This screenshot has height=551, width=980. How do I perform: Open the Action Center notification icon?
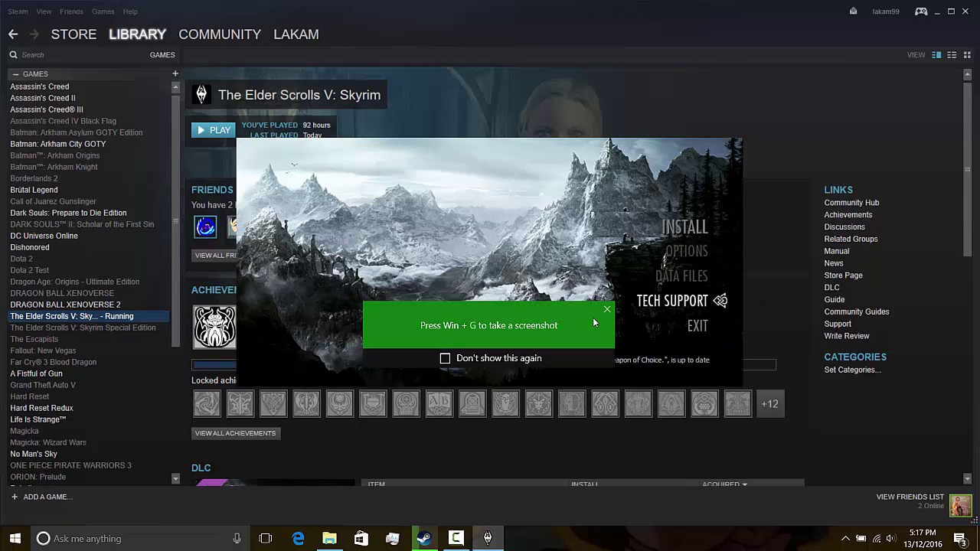pos(960,539)
